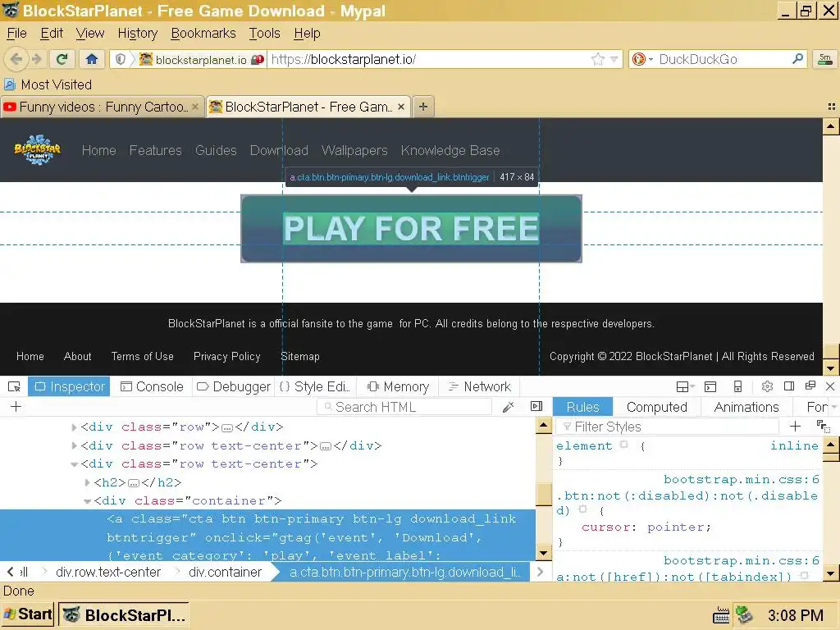The image size is (840, 630).
Task: Click the Knowledge Base nav link
Action: [450, 151]
